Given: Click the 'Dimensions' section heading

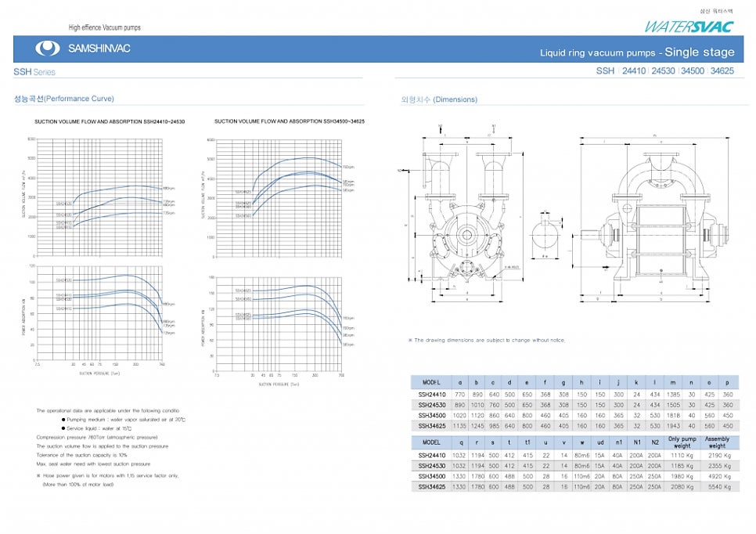Looking at the screenshot, I should (439, 99).
